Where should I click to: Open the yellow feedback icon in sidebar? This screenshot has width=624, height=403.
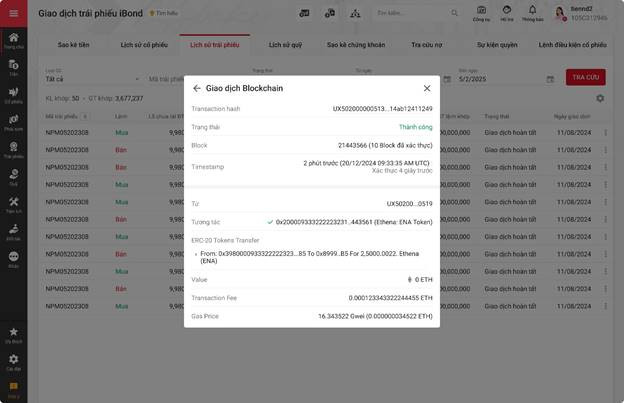(x=14, y=389)
